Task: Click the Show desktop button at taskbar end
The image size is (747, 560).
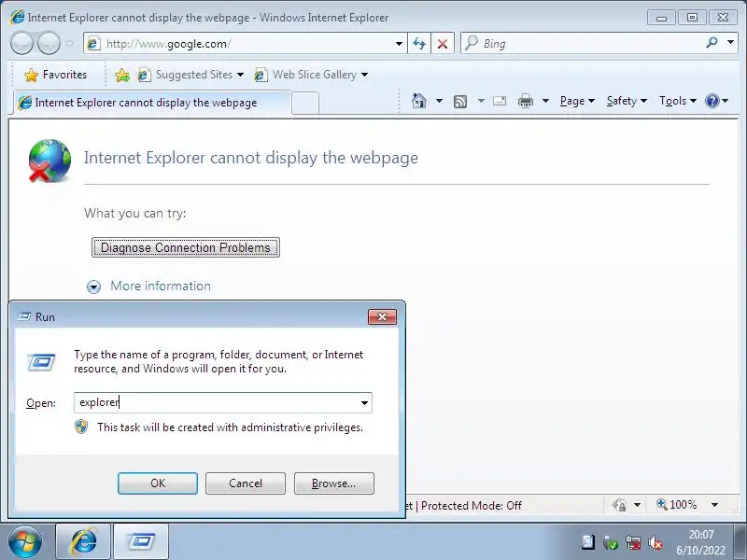Action: (740, 541)
